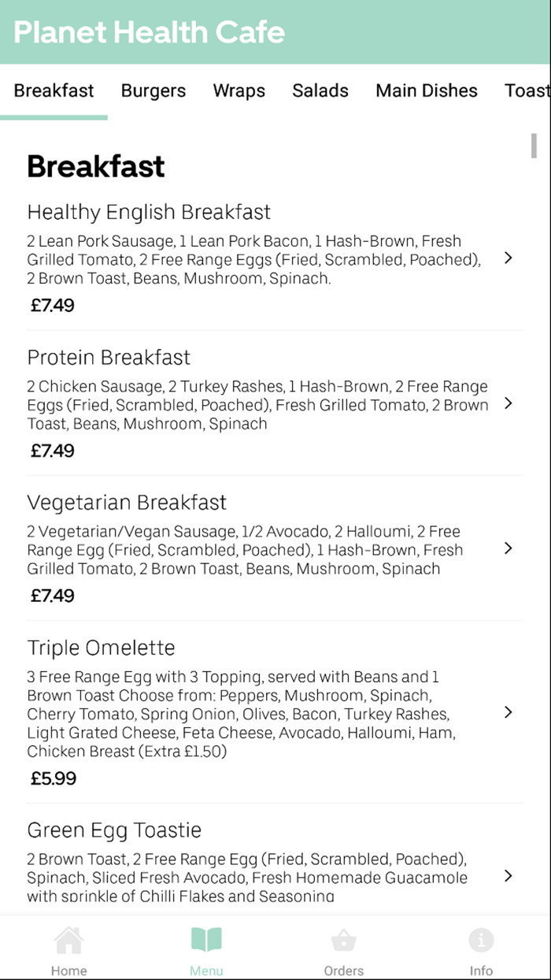Tap the Toast category tab
The image size is (551, 980).
click(526, 91)
